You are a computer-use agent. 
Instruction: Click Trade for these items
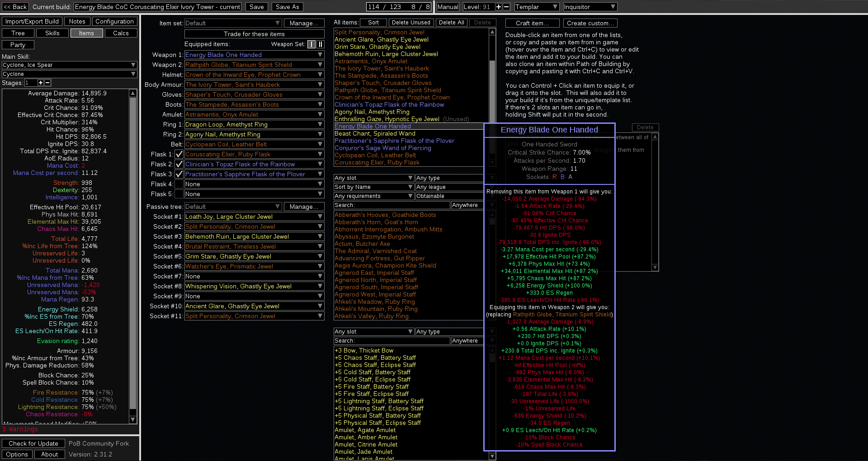click(254, 34)
